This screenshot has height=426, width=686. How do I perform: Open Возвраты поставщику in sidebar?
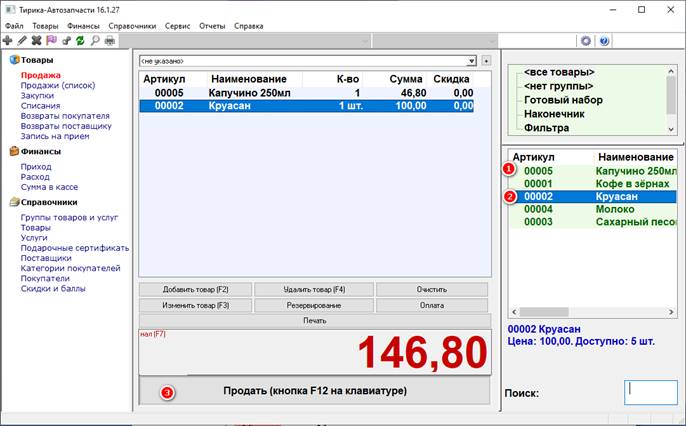click(x=66, y=126)
